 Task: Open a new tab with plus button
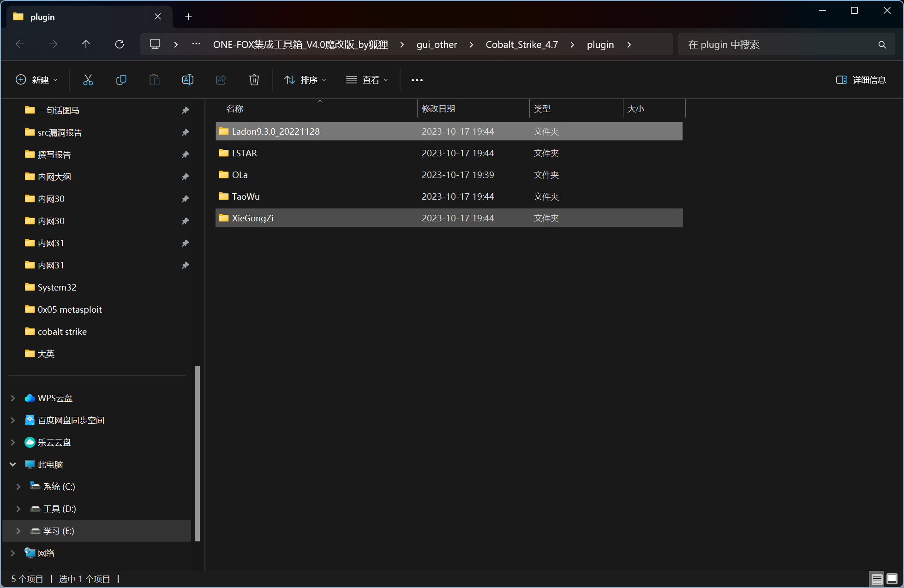pos(188,17)
